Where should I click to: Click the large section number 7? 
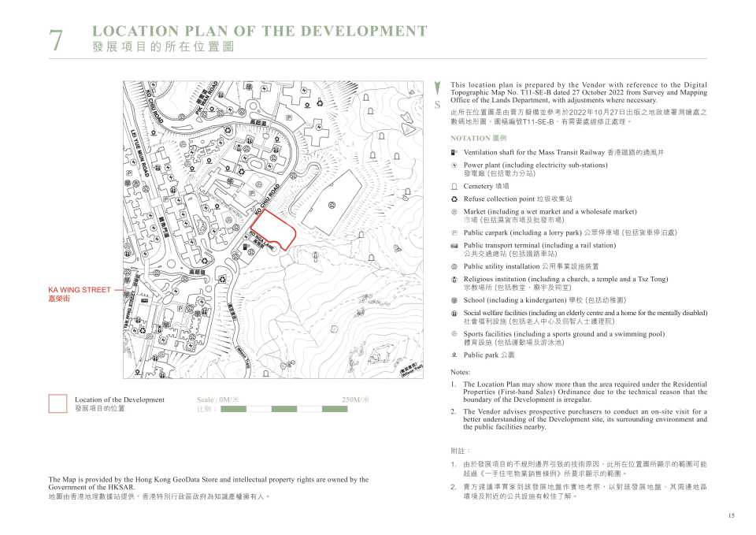[56, 40]
